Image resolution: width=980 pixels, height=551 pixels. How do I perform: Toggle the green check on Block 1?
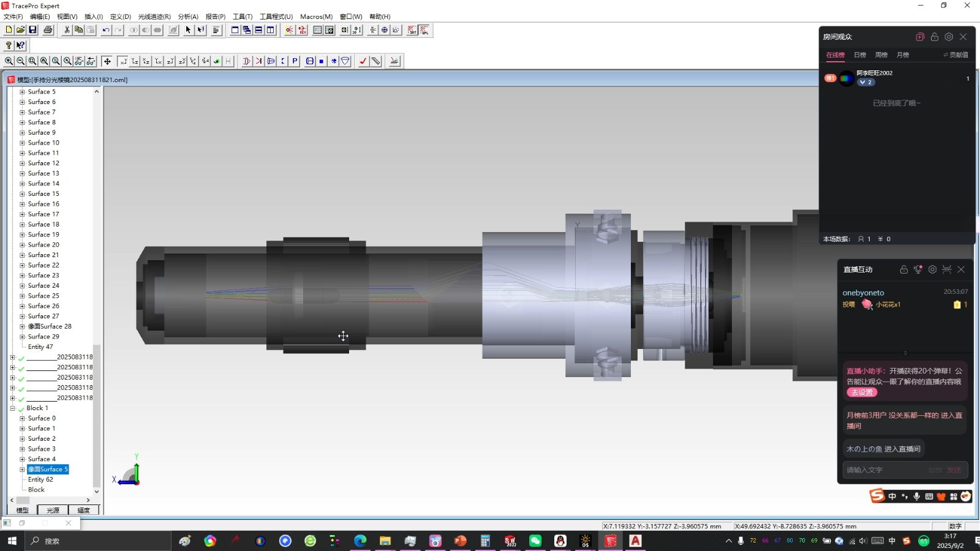[x=21, y=408]
